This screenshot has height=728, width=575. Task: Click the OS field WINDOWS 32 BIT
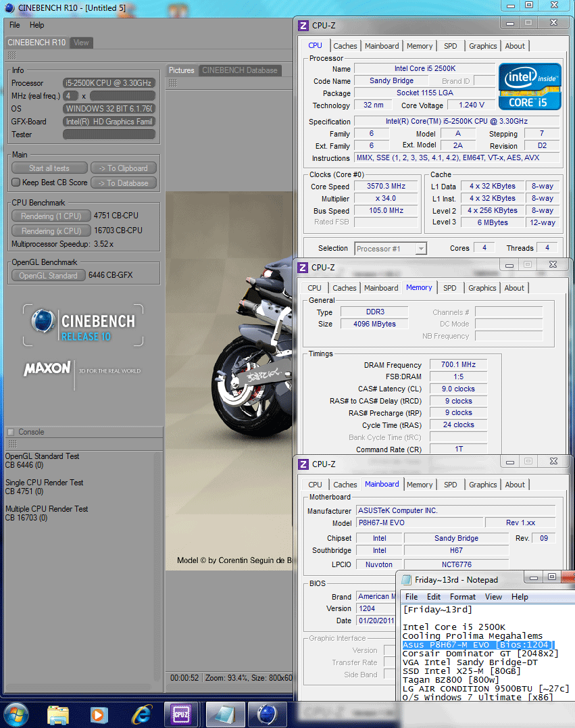point(109,109)
